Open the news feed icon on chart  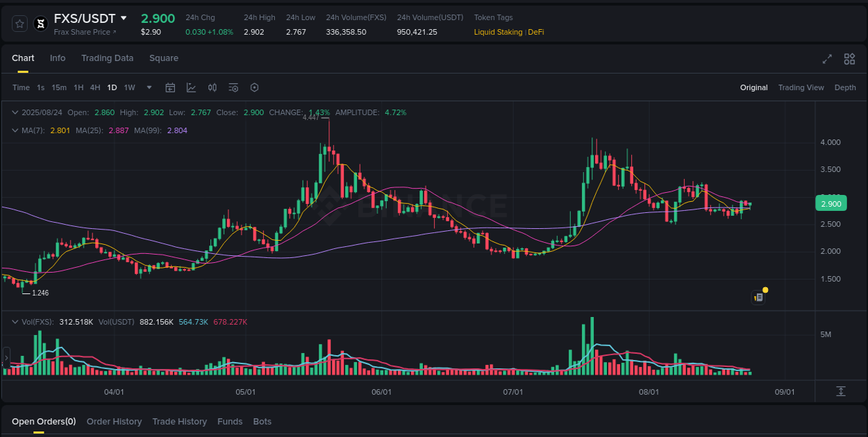758,296
